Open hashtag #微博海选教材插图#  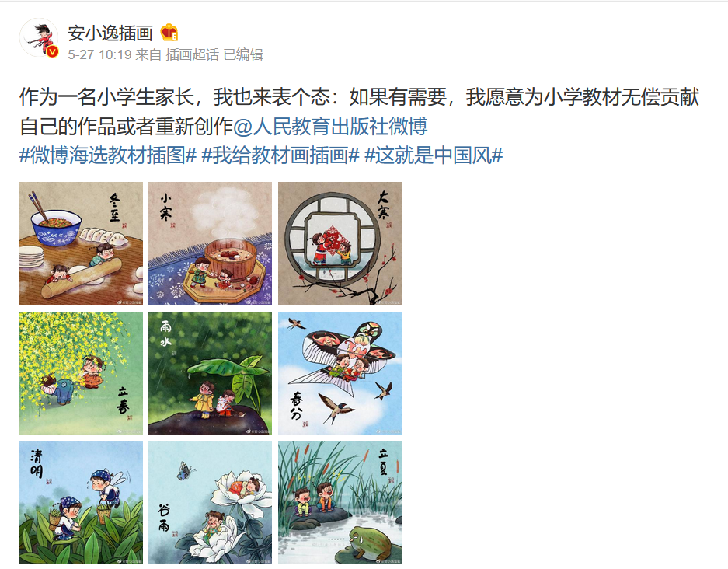point(108,155)
